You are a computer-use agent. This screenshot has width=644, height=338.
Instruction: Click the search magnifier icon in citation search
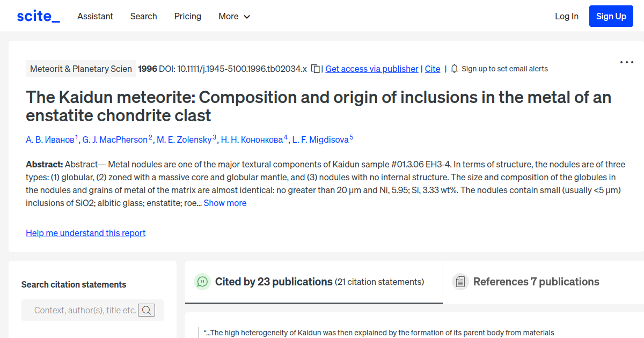coord(147,310)
